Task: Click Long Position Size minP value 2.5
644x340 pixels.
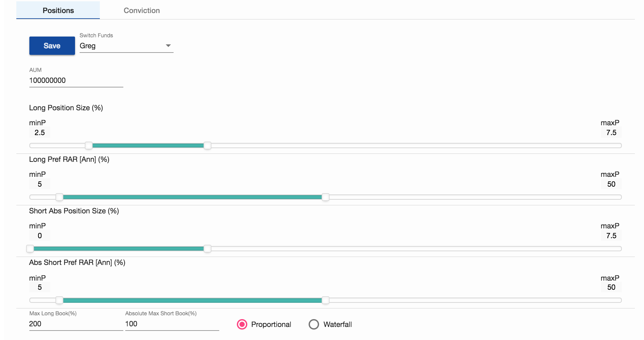Action: 40,132
